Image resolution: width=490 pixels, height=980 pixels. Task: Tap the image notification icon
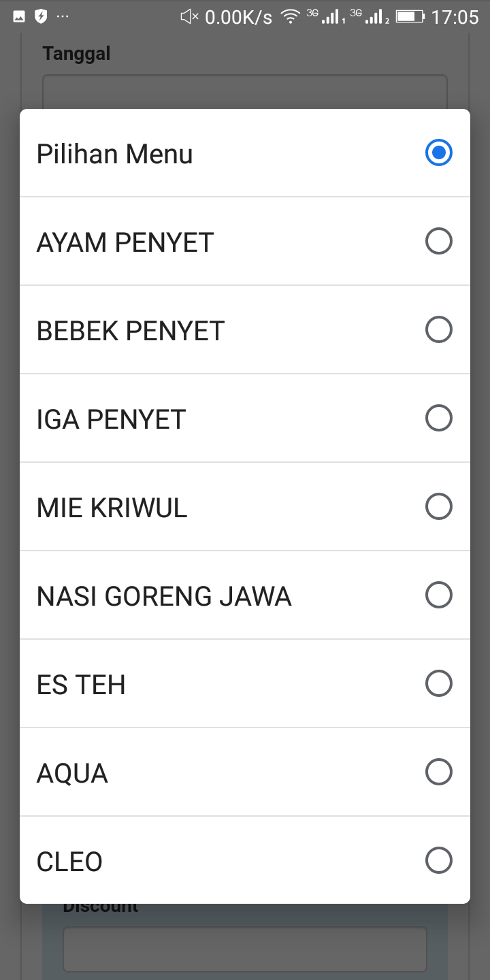(19, 16)
